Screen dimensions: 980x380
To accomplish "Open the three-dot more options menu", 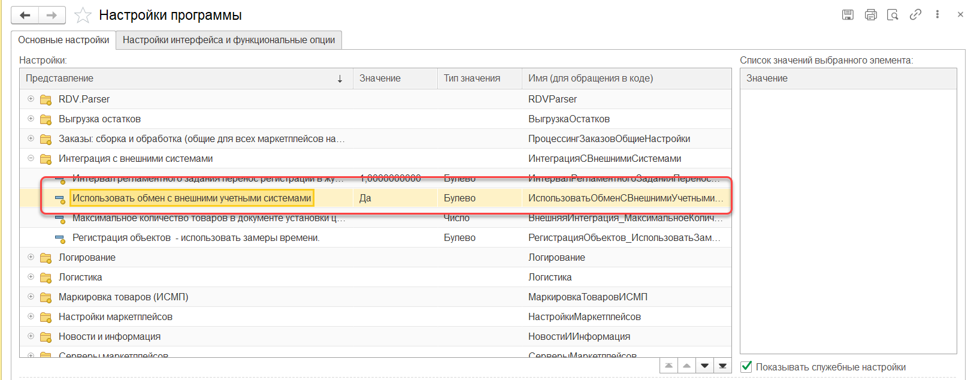I will click(x=937, y=15).
